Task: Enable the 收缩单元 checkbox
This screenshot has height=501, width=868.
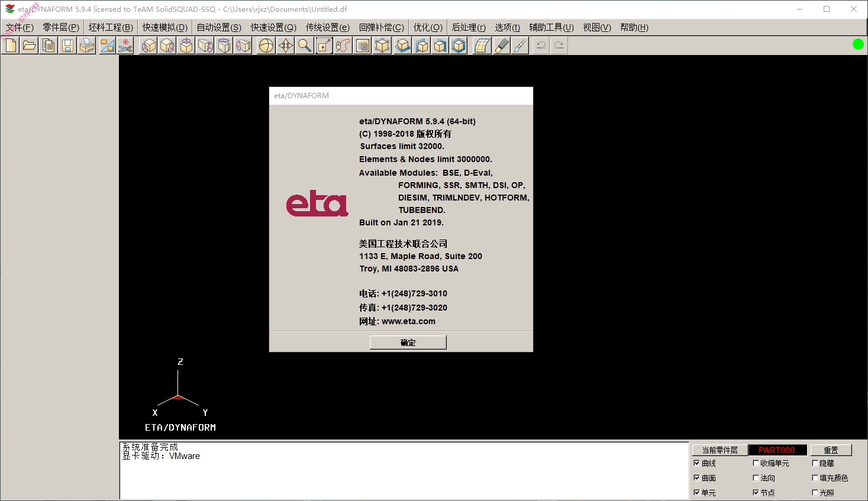Action: (x=756, y=463)
